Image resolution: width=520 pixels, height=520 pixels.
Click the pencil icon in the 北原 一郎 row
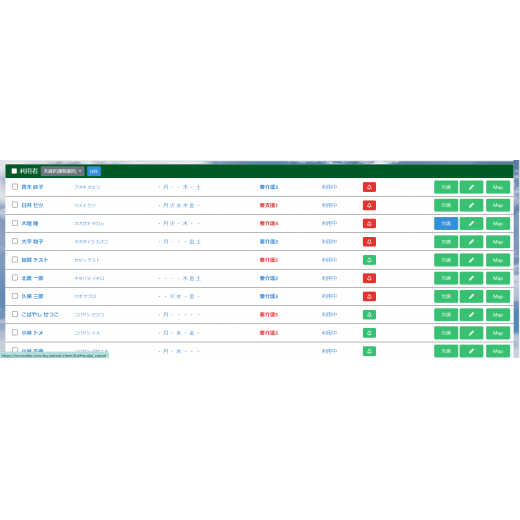(x=471, y=278)
